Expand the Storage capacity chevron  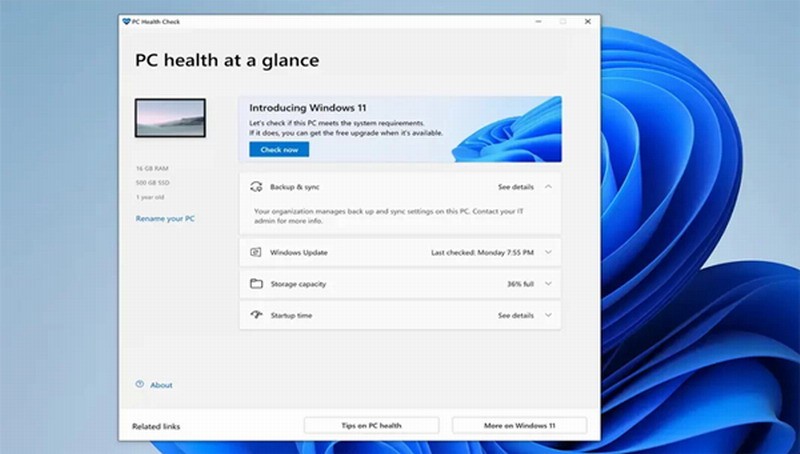(548, 284)
